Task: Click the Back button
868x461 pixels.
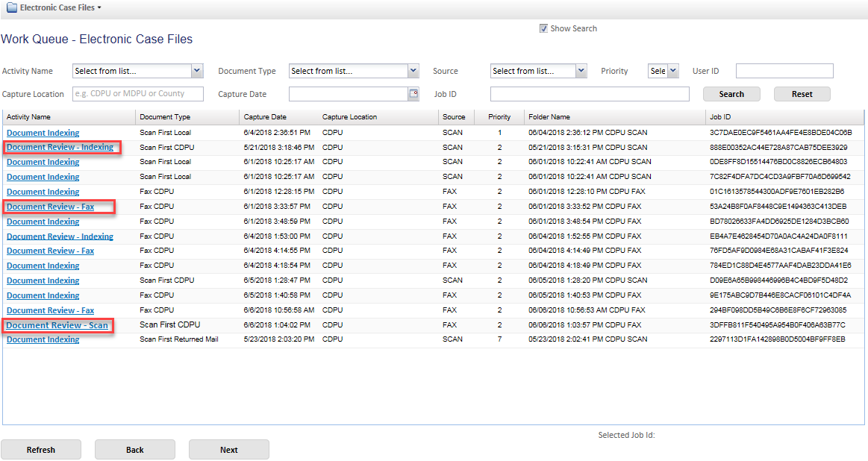Action: click(x=134, y=450)
